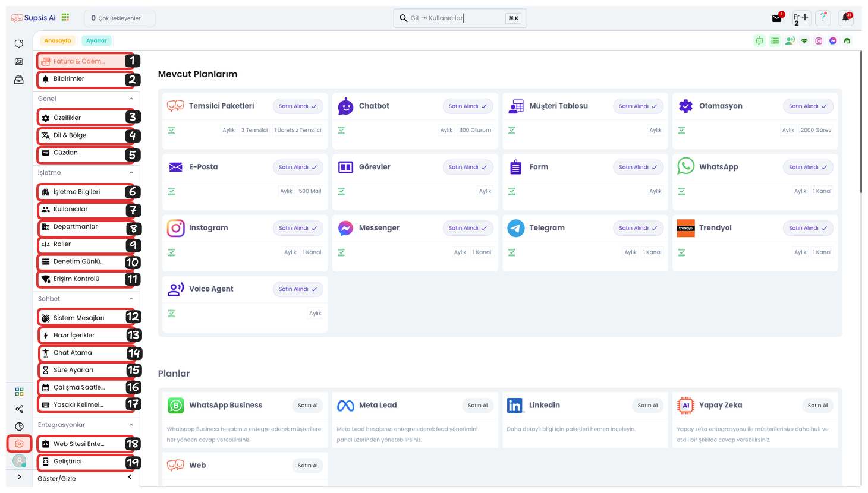Click Satın Alındı on Temsilci Paketleri
The image size is (868, 493).
pos(298,106)
